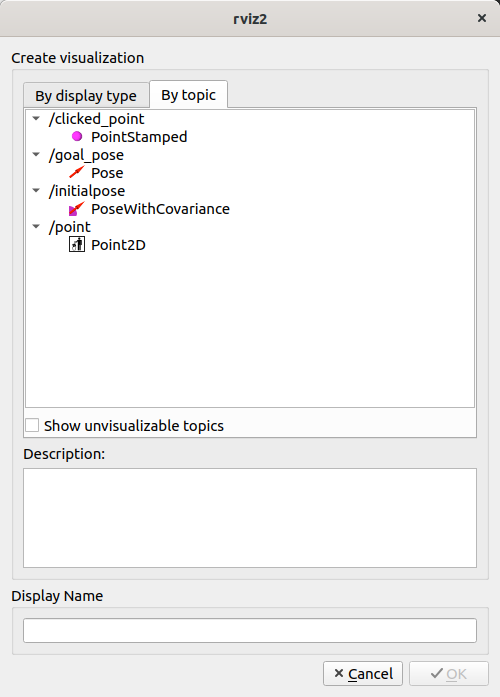This screenshot has height=697, width=500.
Task: Close the rviz2 dialog window
Action: point(482,18)
